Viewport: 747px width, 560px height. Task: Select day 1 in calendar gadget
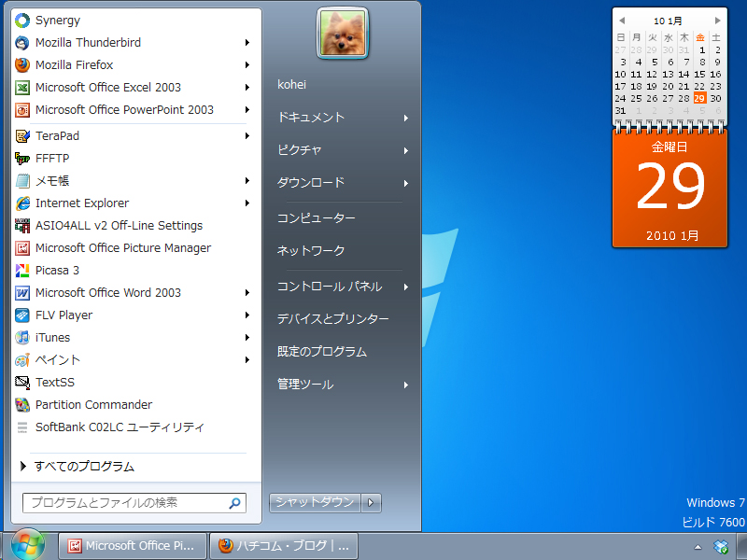[x=702, y=50]
